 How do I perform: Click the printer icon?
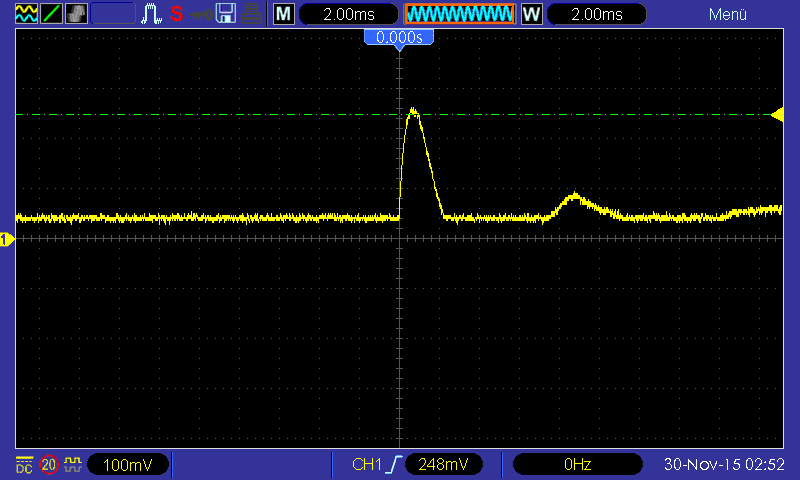[x=252, y=14]
